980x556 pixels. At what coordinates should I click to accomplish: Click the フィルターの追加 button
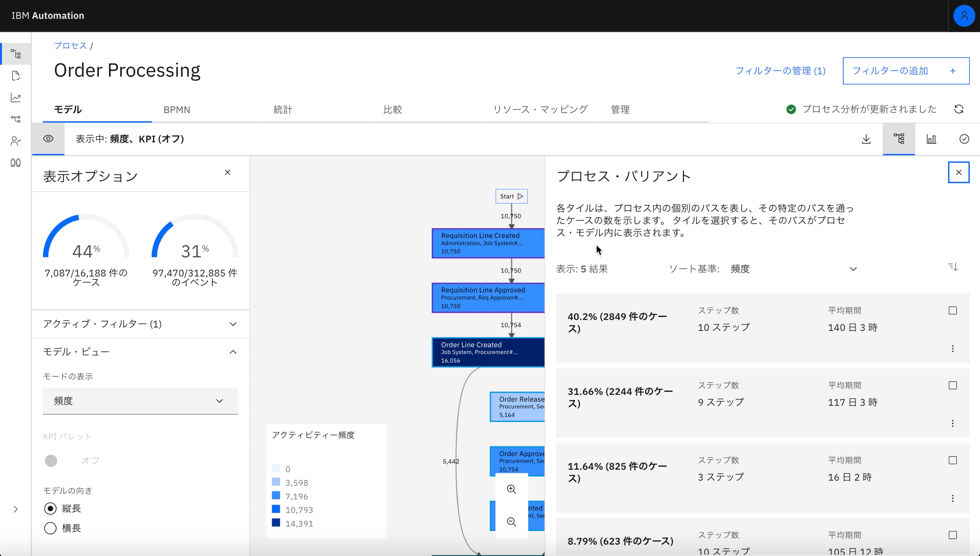pos(905,71)
